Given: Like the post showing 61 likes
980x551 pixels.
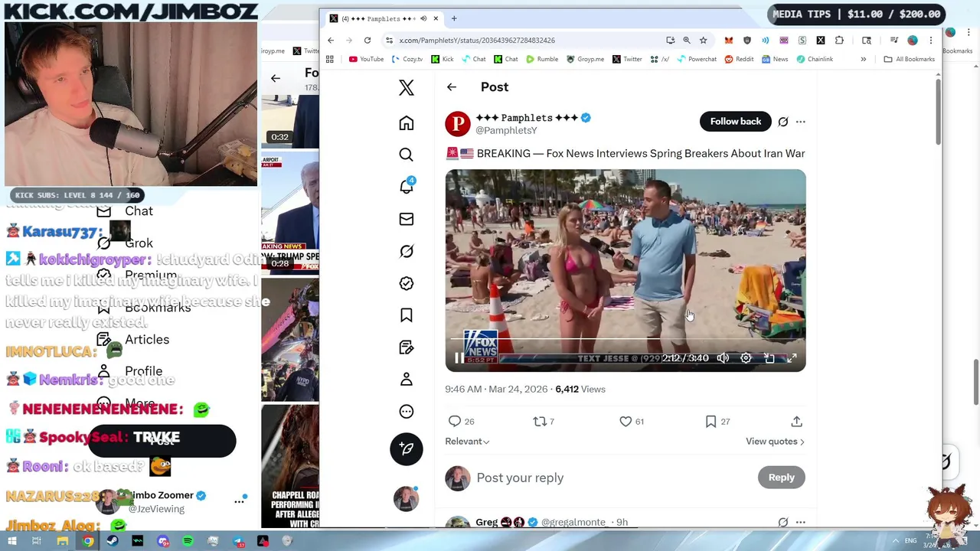Looking at the screenshot, I should tap(626, 421).
